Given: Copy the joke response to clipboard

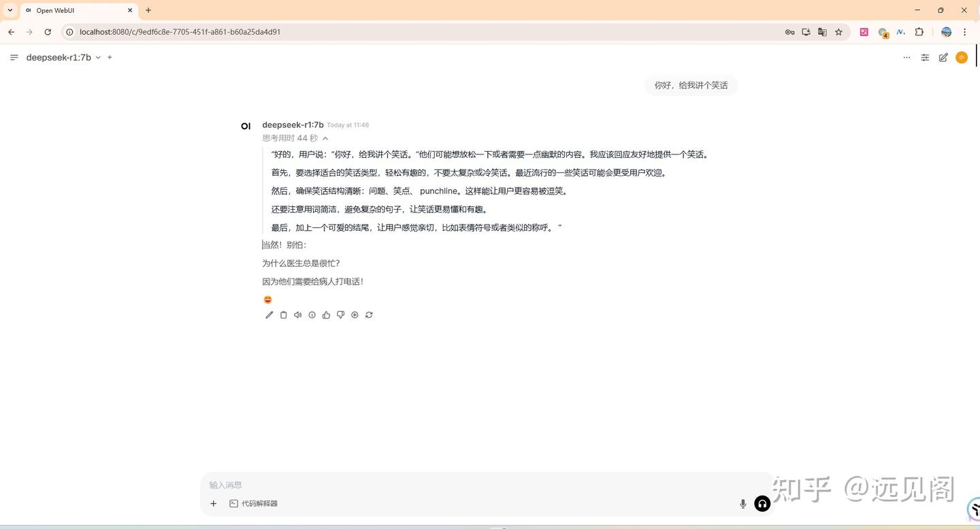Looking at the screenshot, I should pyautogui.click(x=283, y=315).
